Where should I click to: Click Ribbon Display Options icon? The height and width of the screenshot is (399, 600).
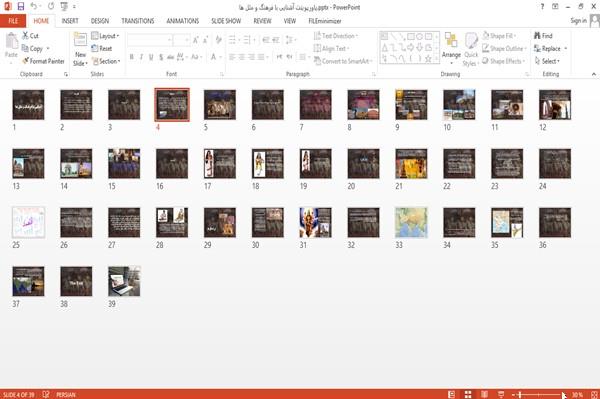(x=555, y=7)
